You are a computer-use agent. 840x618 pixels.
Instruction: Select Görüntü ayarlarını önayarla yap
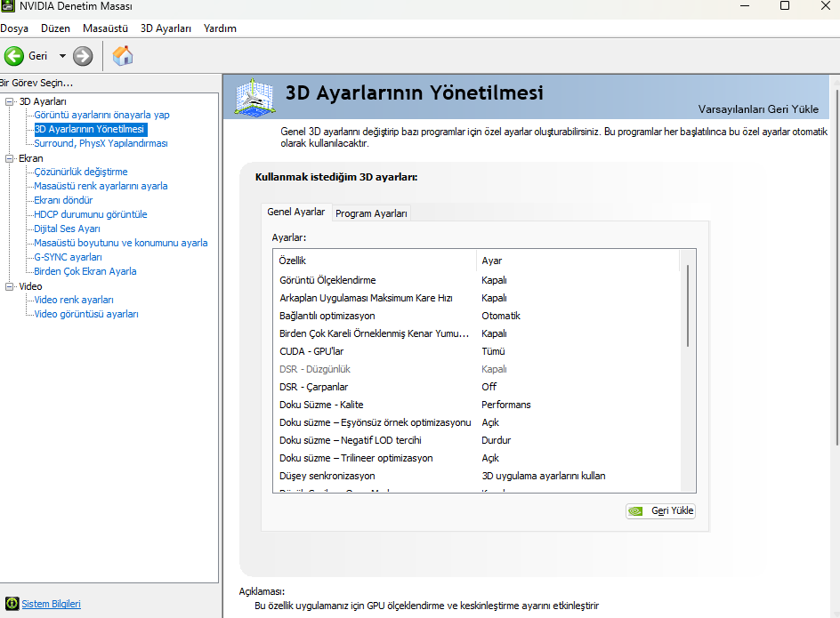tap(101, 115)
